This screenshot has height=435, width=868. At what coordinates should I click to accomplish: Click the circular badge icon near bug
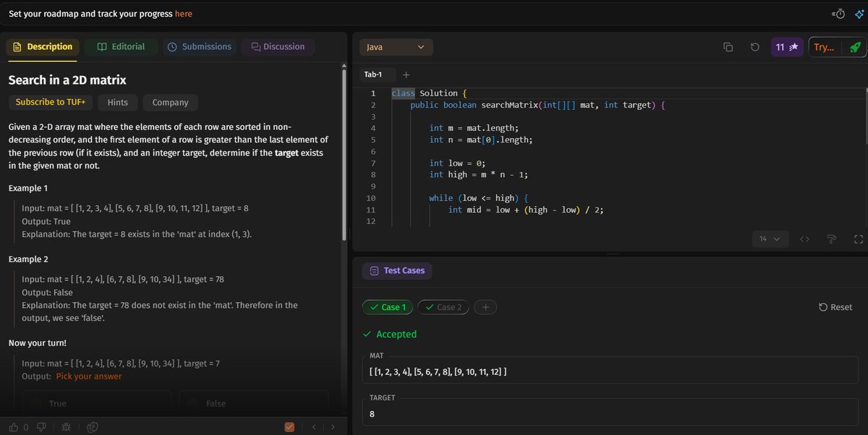[93, 427]
